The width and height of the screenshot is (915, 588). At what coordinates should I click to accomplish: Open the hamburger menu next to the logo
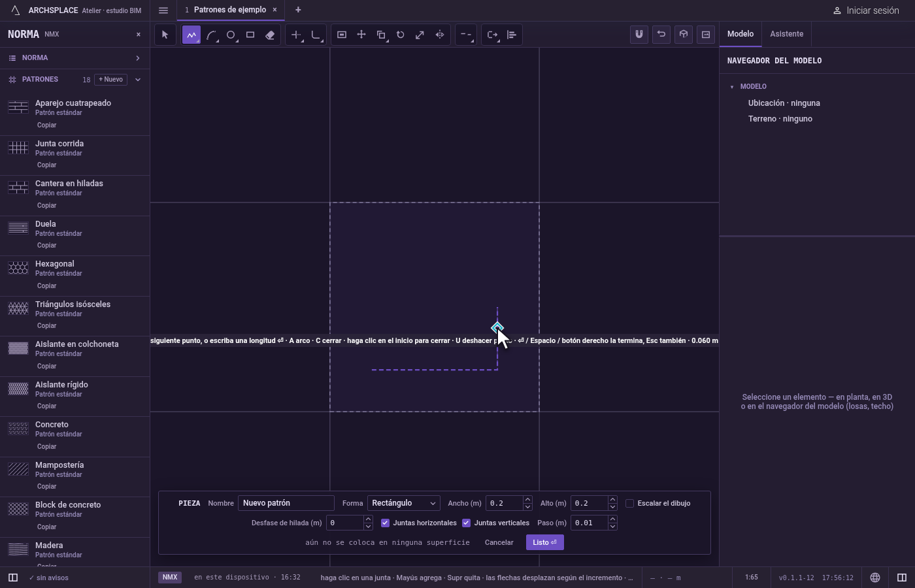pos(163,10)
